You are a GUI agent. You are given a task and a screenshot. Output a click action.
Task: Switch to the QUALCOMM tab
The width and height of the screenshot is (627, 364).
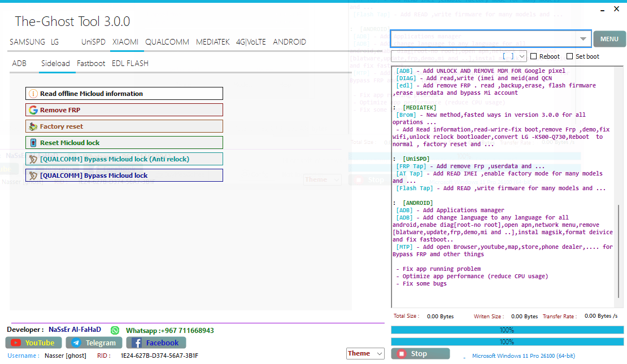167,42
